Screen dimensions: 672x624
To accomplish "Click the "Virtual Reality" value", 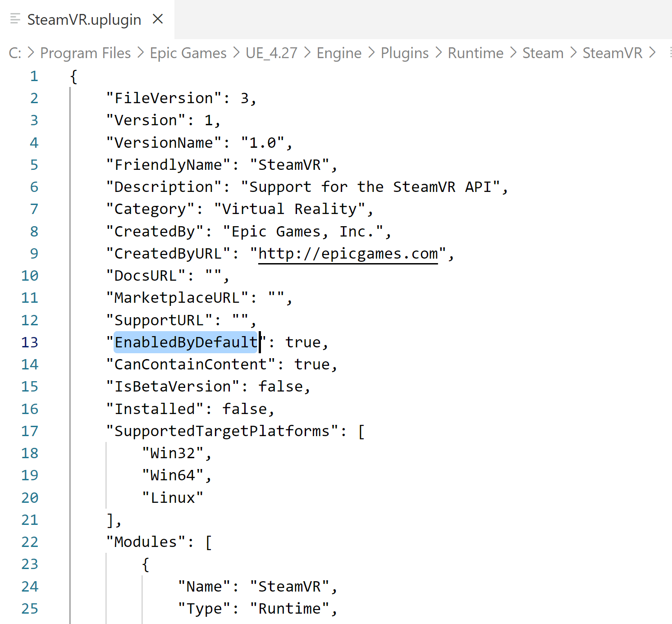I will tap(290, 209).
